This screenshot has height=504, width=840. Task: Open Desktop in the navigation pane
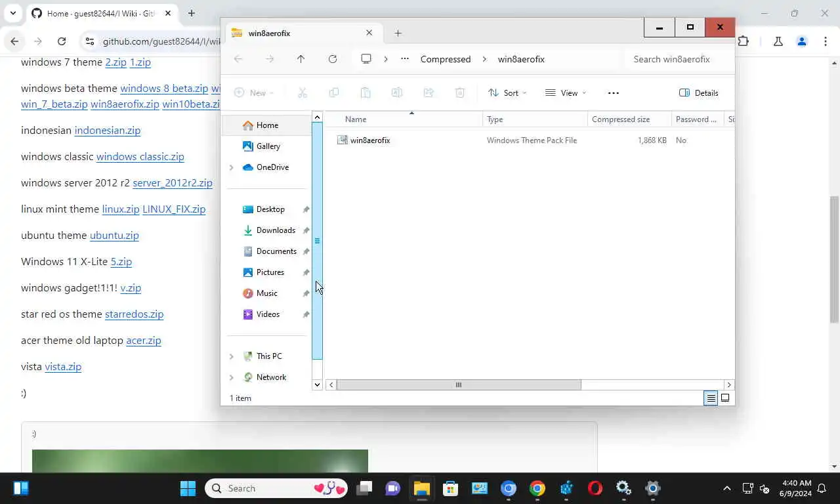(x=270, y=209)
